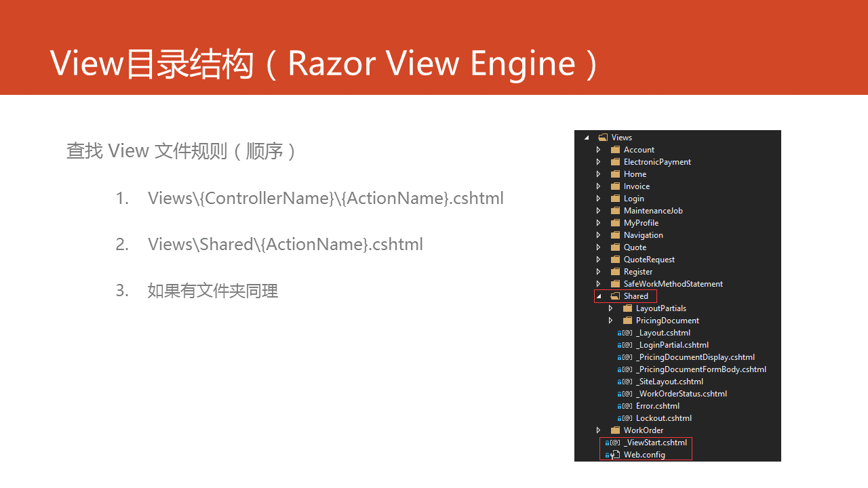
Task: Click the Login folder icon
Action: tap(615, 199)
